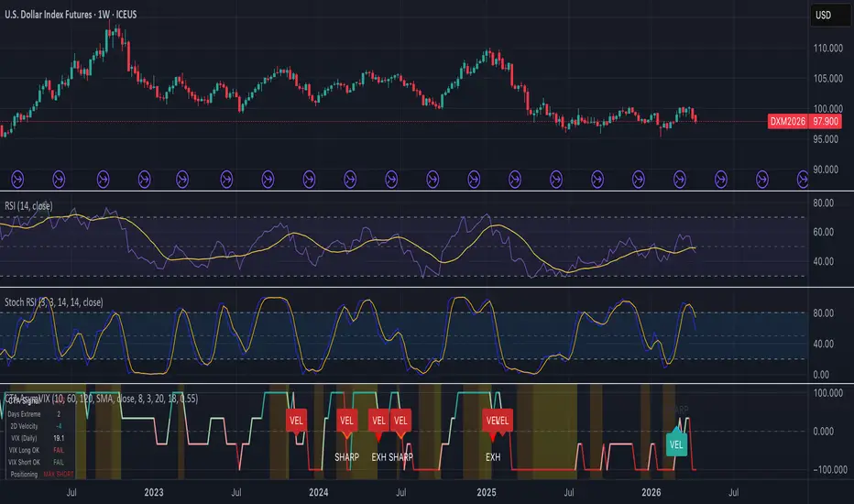Click the U.S. Dollar Index Futures symbol title
Screen dimensions: 854x504
pyautogui.click(x=71, y=15)
